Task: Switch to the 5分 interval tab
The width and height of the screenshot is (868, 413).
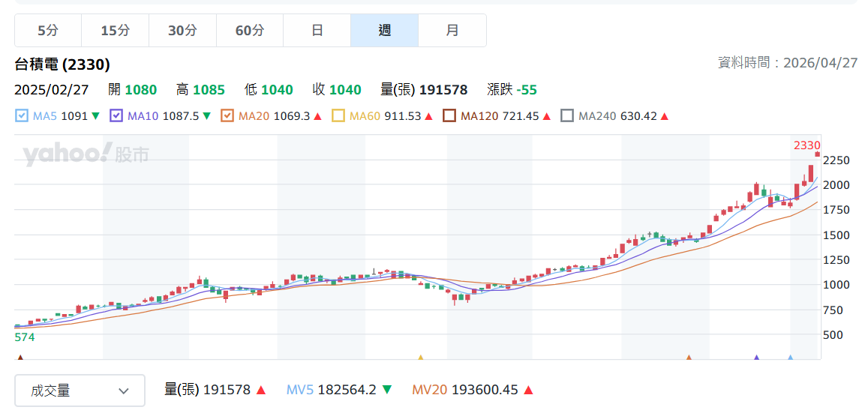Action: (47, 31)
